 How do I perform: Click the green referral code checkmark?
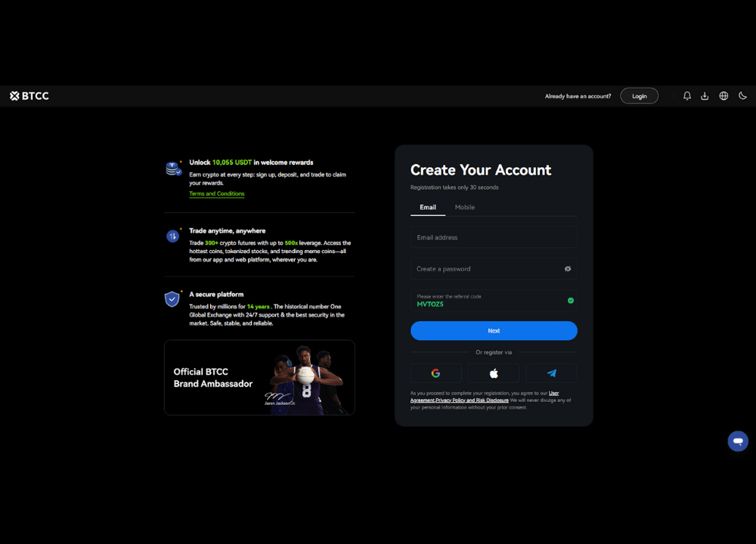click(570, 301)
